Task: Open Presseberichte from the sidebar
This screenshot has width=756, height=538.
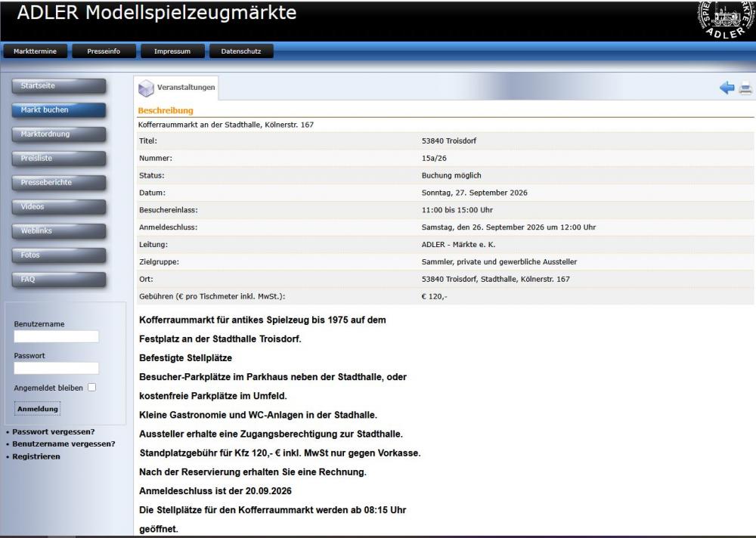Action: point(59,182)
